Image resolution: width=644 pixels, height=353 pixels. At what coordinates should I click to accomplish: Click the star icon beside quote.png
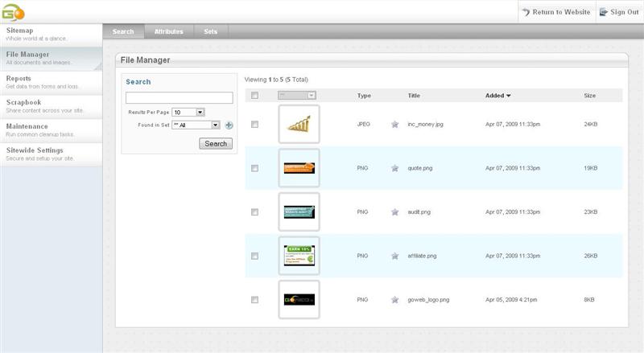tap(394, 168)
